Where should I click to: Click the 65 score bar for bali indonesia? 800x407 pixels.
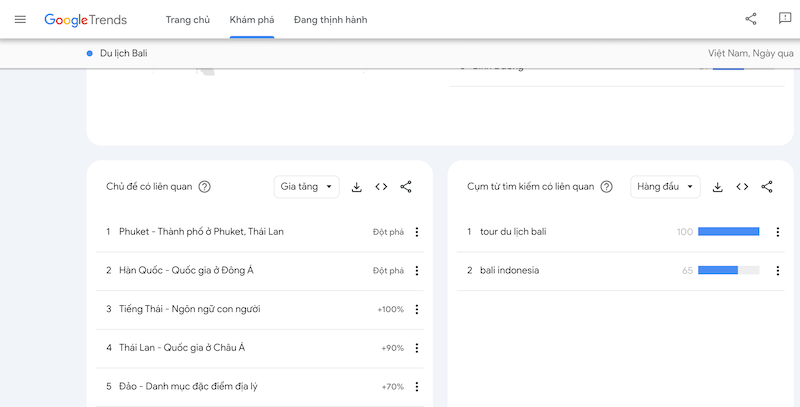point(729,270)
